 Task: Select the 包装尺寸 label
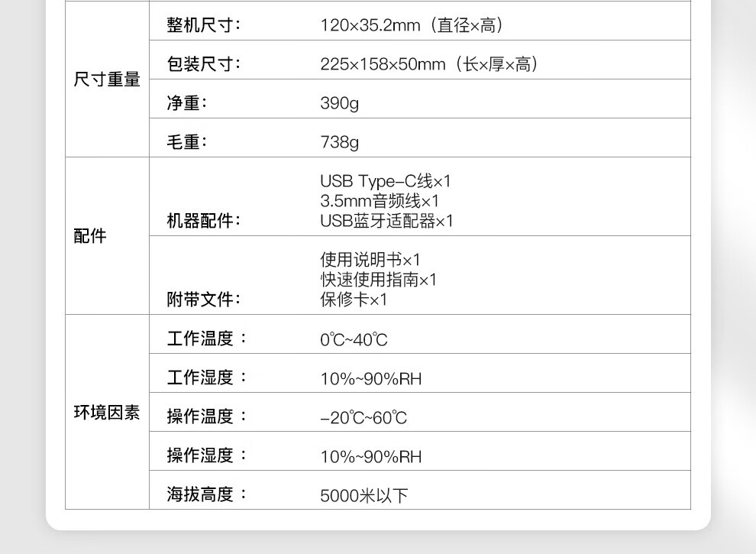tap(204, 64)
